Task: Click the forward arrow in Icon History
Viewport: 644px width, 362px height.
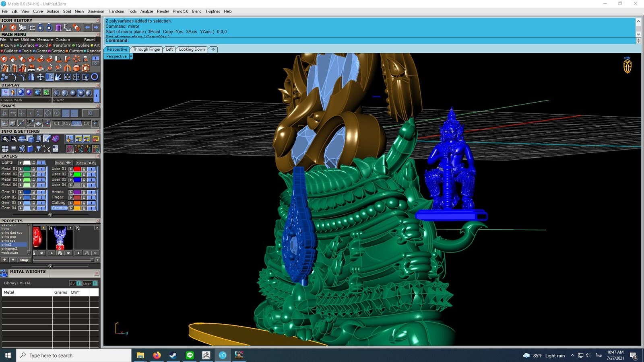Action: (96, 27)
